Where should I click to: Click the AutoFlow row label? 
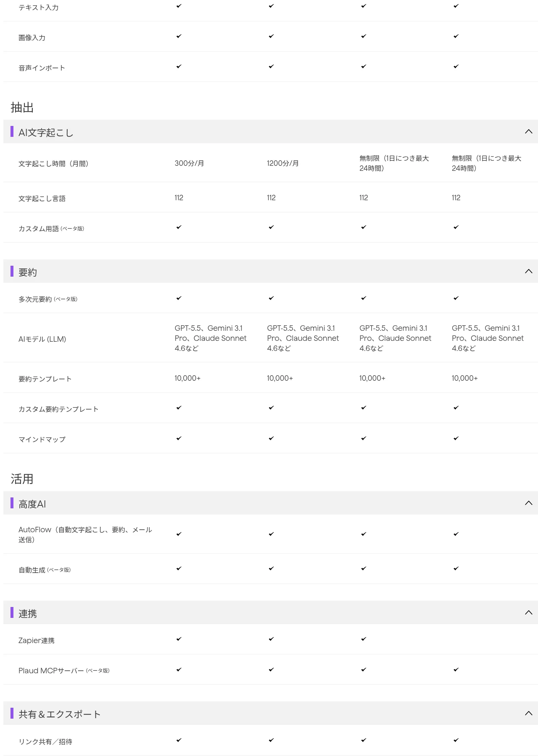(85, 535)
